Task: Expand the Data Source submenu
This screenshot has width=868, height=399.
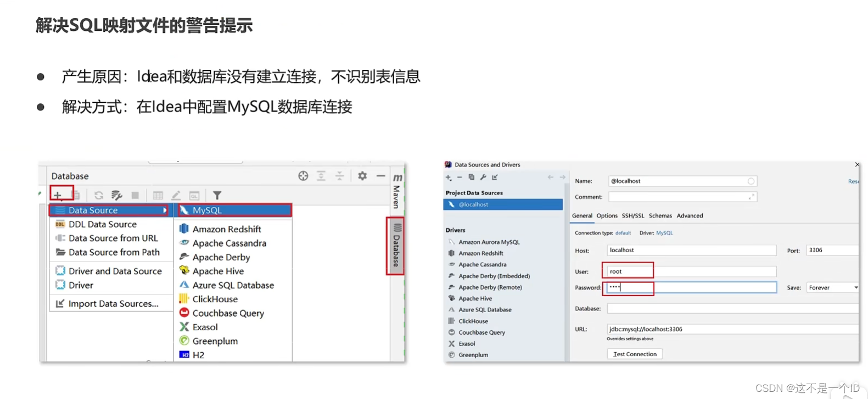Action: point(109,210)
